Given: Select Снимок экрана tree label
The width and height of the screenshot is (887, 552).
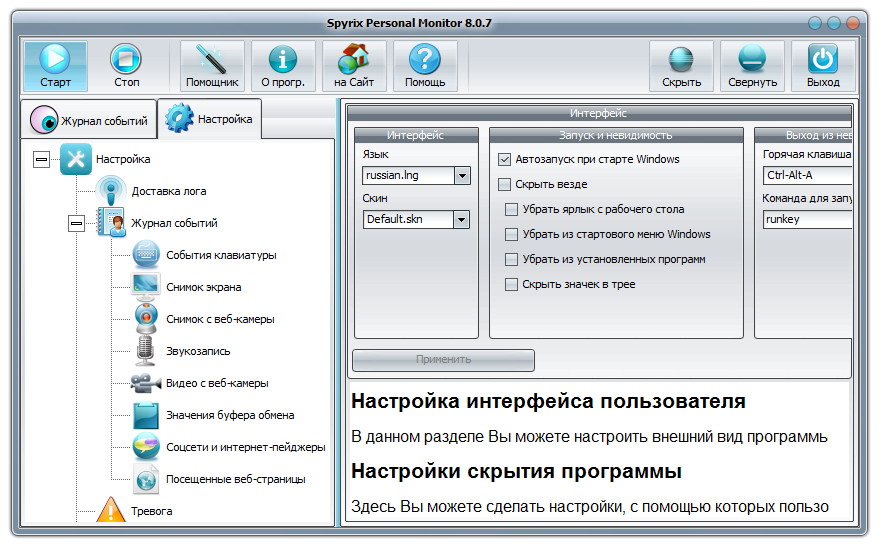Looking at the screenshot, I should [204, 287].
